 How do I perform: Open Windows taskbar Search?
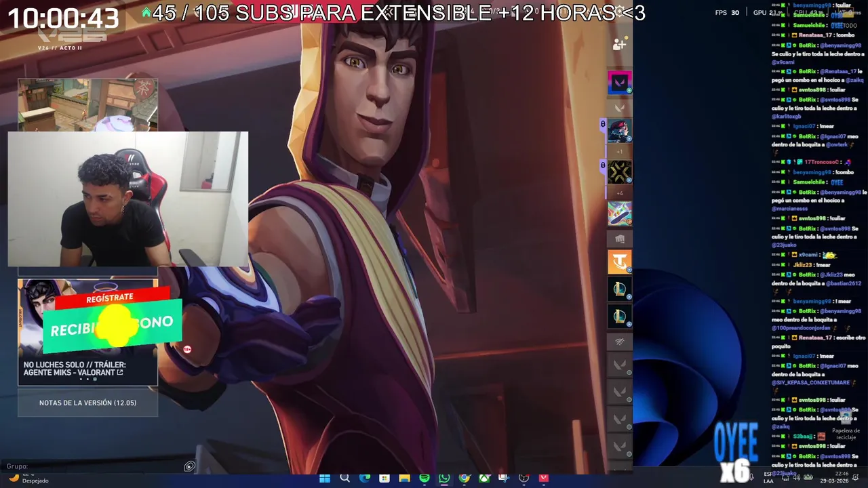(x=344, y=479)
